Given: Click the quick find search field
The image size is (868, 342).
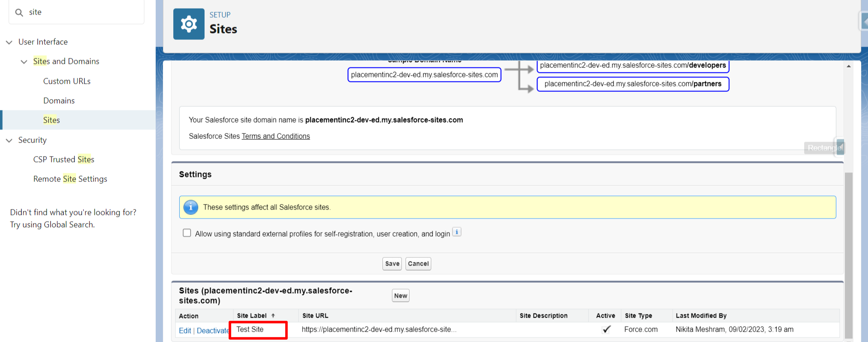Looking at the screenshot, I should 76,12.
